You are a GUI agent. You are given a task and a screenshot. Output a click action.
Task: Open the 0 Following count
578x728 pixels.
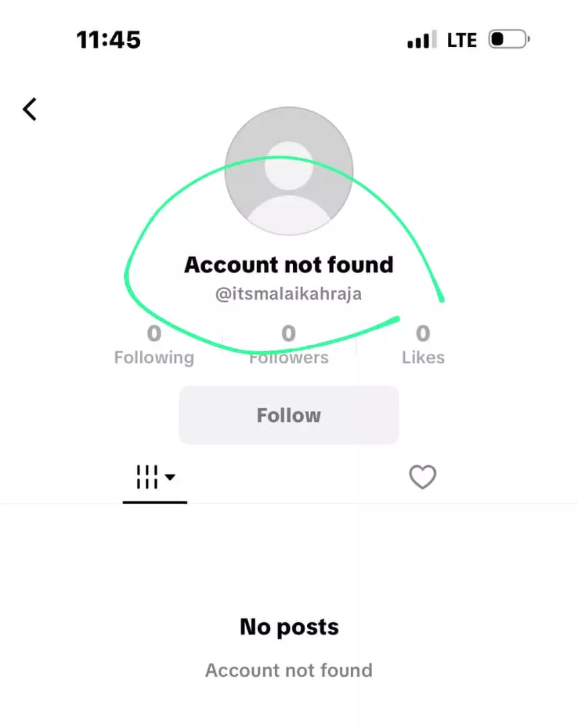[x=154, y=345]
